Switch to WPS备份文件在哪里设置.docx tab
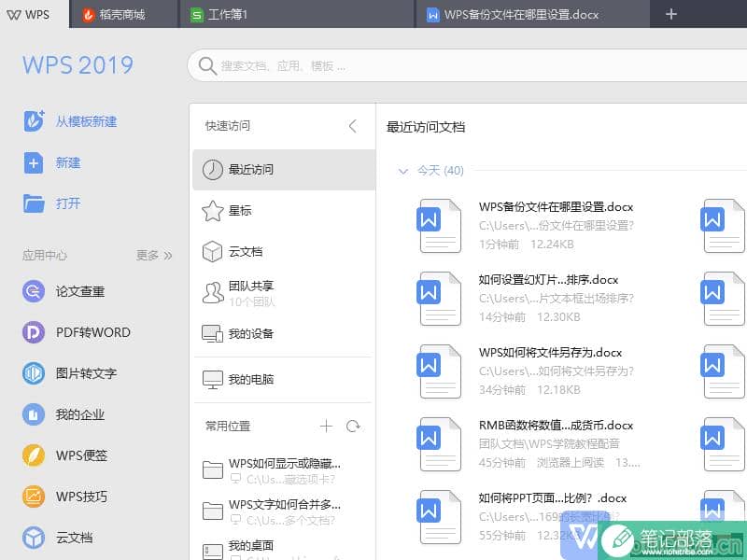 coord(532,14)
